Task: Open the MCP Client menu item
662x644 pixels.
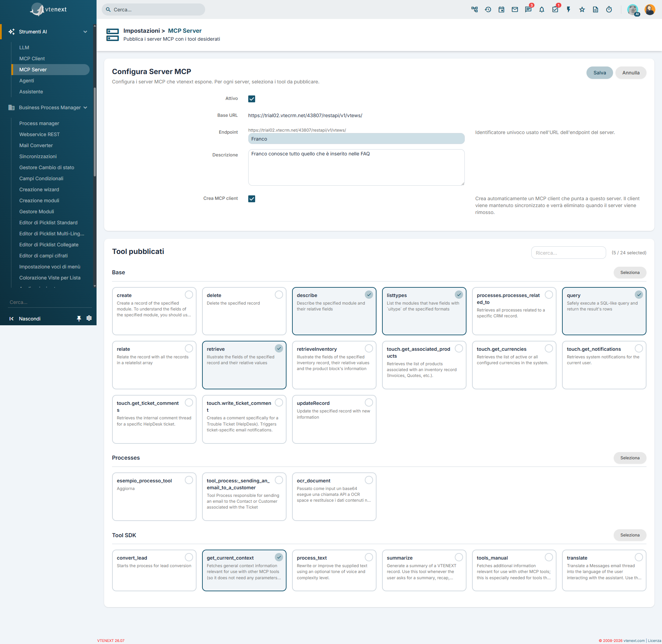Action: point(32,59)
